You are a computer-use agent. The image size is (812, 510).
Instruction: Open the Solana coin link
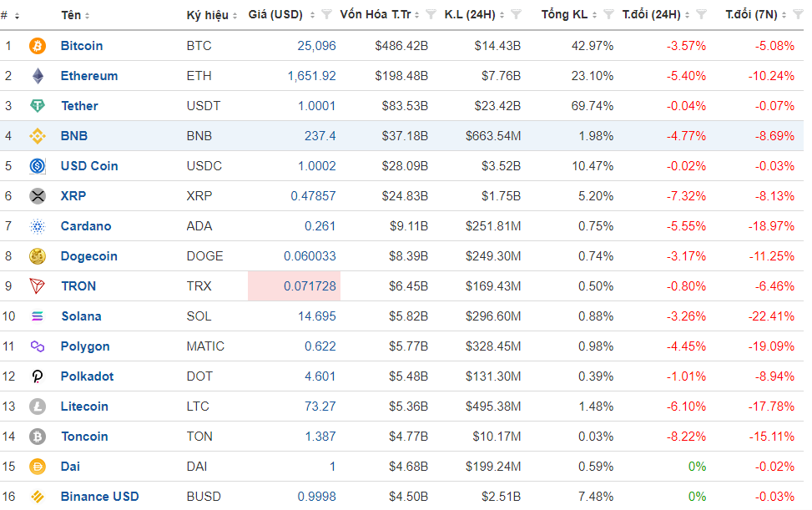(81, 316)
